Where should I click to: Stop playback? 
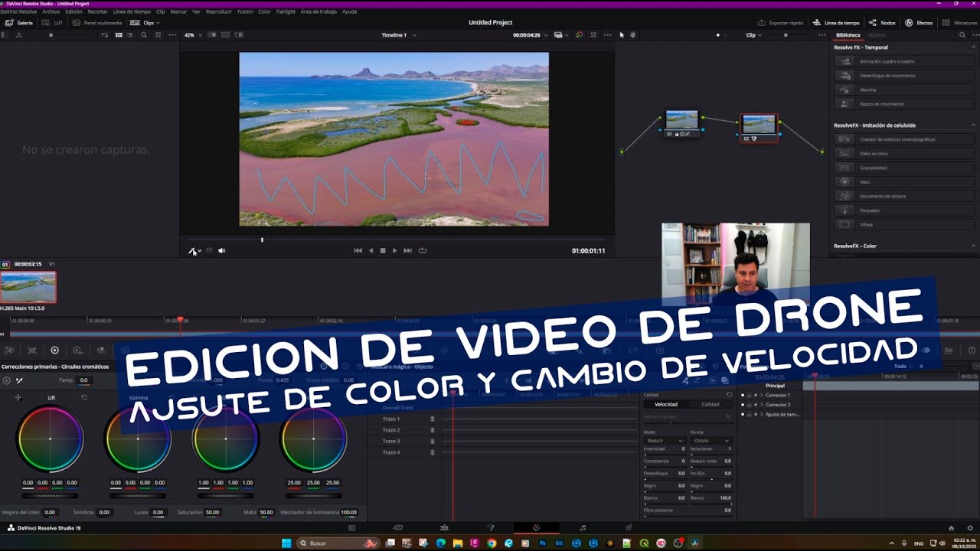click(383, 250)
